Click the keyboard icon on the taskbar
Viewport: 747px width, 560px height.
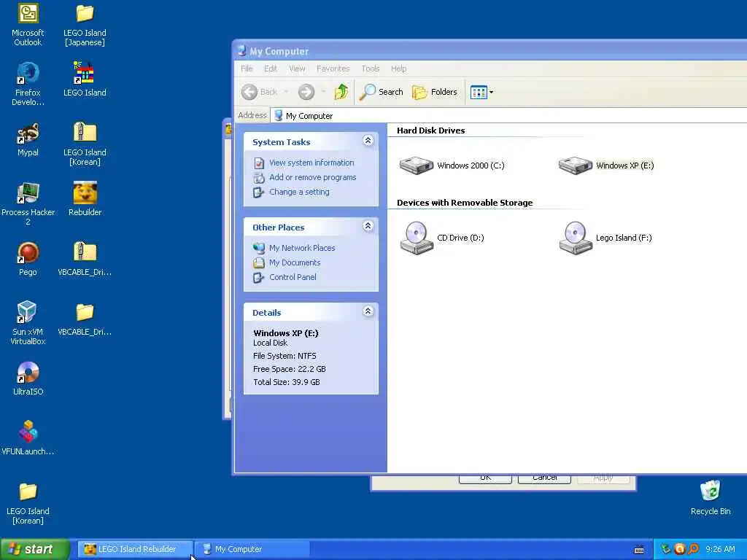click(x=639, y=550)
